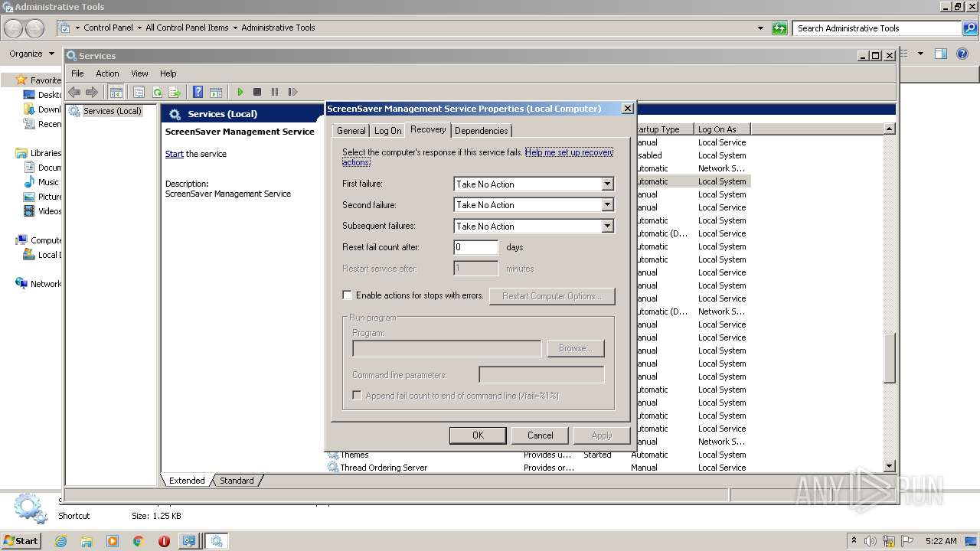Image resolution: width=980 pixels, height=551 pixels.
Task: Open the File menu in Services
Action: 77,73
